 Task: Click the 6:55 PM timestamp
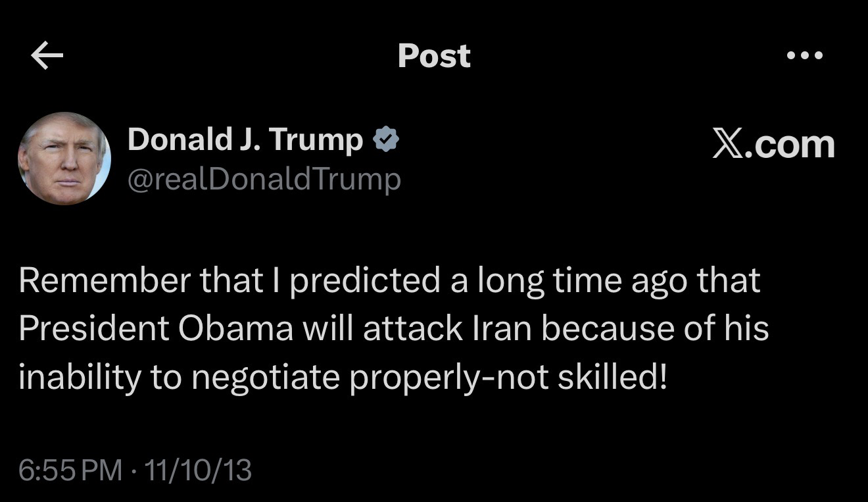tap(70, 470)
